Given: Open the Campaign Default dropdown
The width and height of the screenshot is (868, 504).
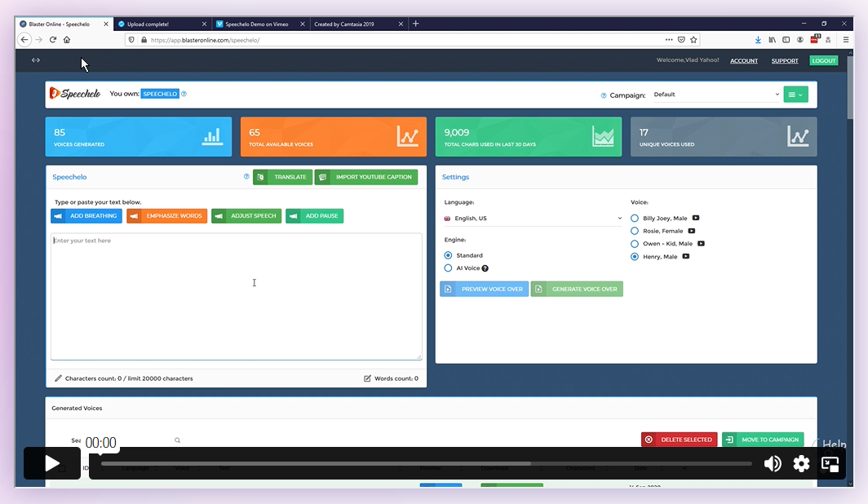Looking at the screenshot, I should pyautogui.click(x=715, y=95).
